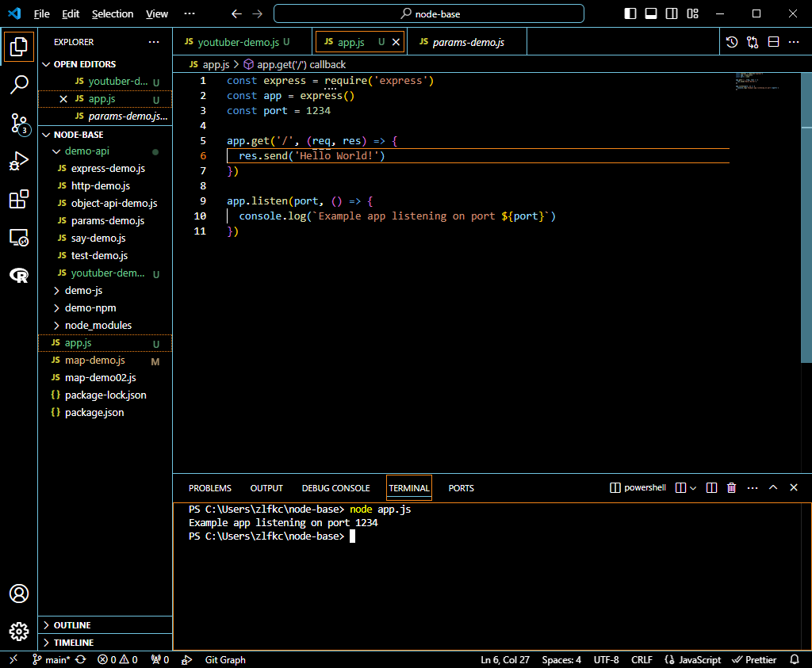Switch to the Problems panel tab

pyautogui.click(x=209, y=488)
